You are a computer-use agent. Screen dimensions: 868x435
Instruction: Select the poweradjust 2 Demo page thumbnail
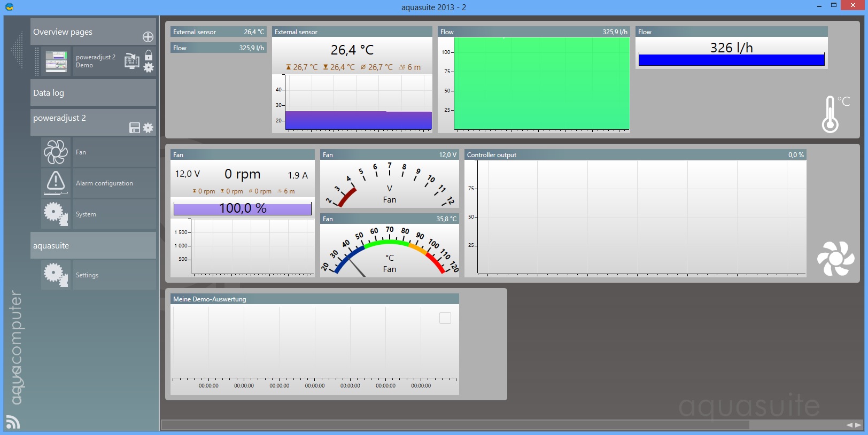56,61
